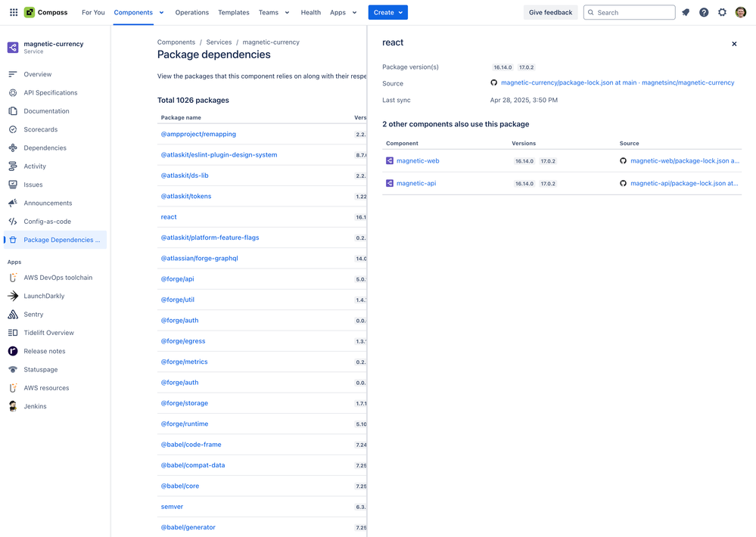The width and height of the screenshot is (756, 537).
Task: Click the 16.14.0 package version tag
Action: [503, 67]
